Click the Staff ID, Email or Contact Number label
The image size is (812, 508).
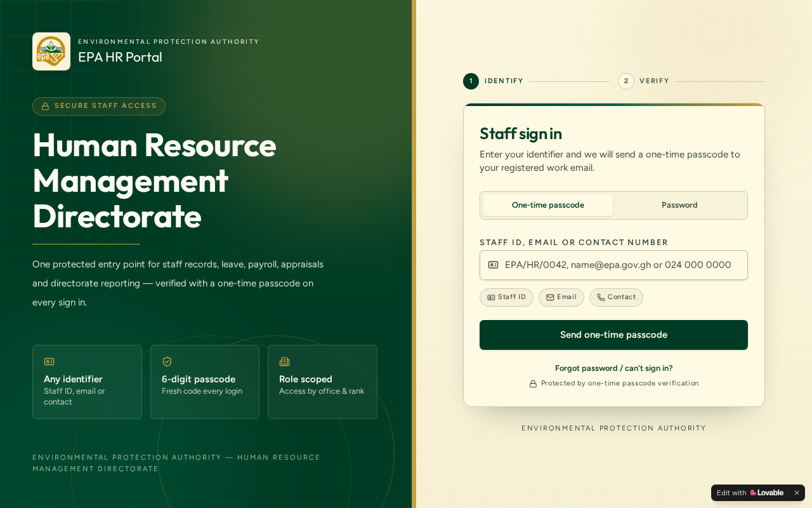pyautogui.click(x=574, y=243)
